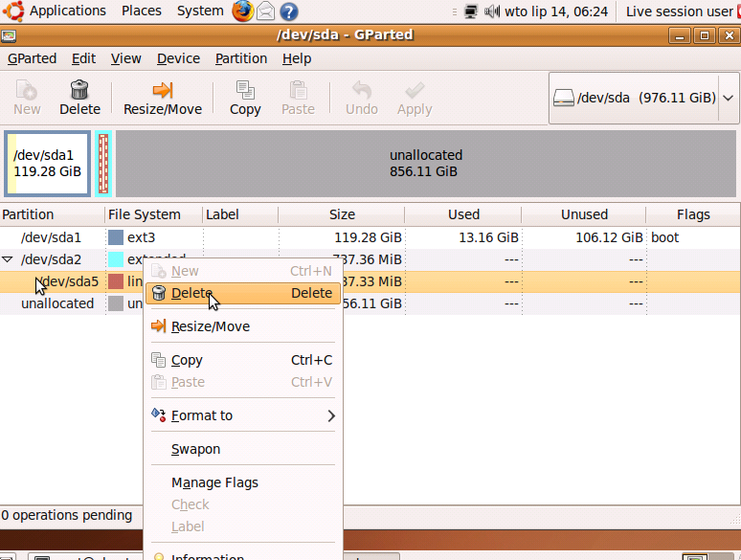
Task: Sort by the Partition column header
Action: click(52, 214)
